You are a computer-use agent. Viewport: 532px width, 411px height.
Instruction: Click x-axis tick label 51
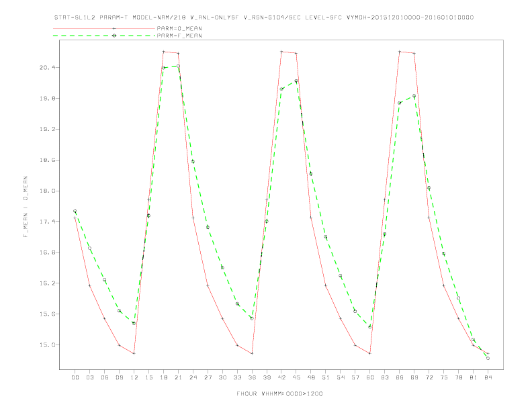click(326, 377)
